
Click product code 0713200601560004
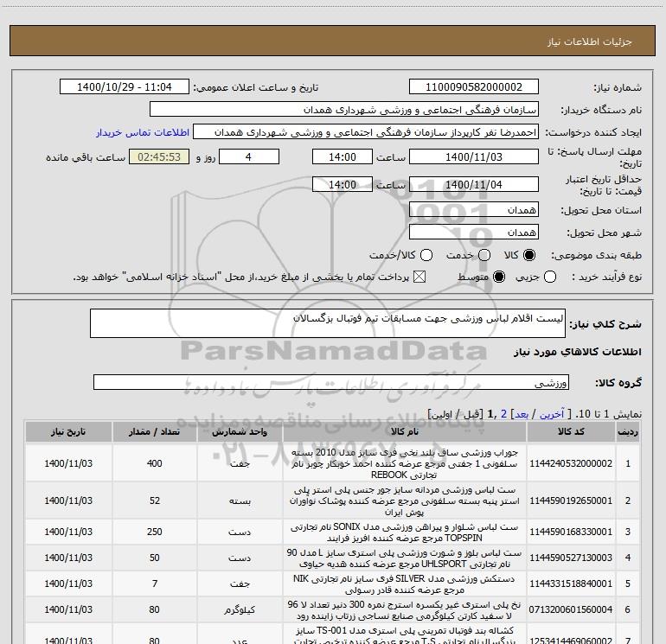point(571,609)
